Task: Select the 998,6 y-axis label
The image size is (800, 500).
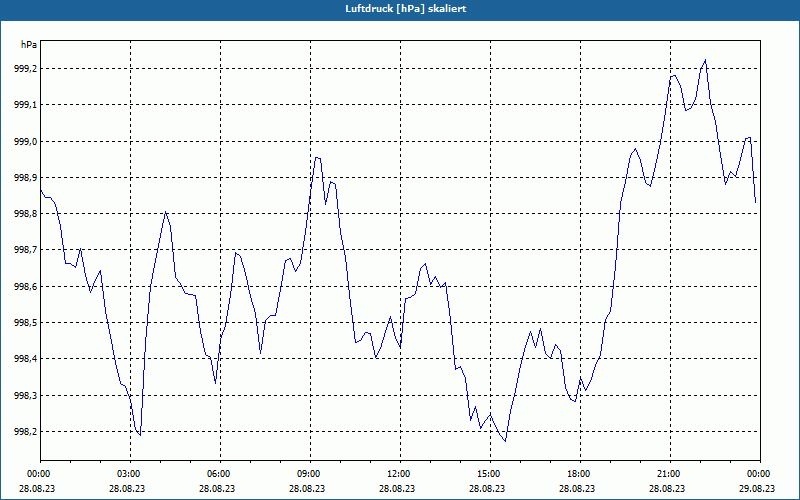Action: coord(26,287)
